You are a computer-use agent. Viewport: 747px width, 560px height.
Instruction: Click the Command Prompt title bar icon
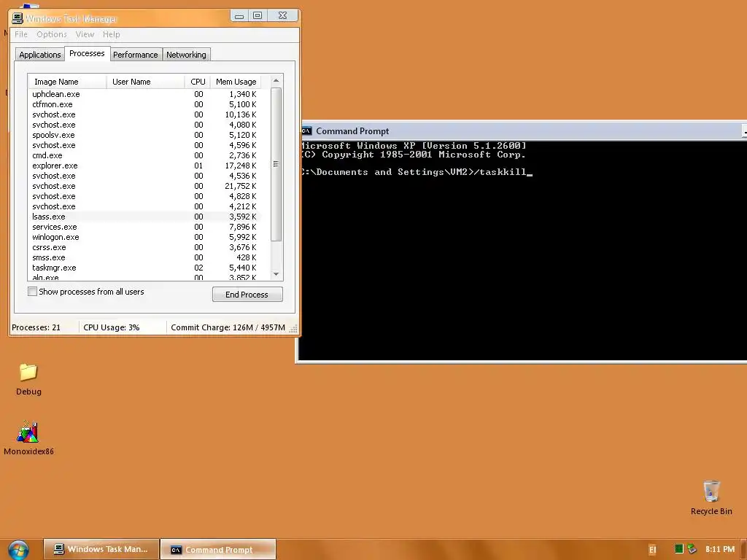(x=306, y=131)
